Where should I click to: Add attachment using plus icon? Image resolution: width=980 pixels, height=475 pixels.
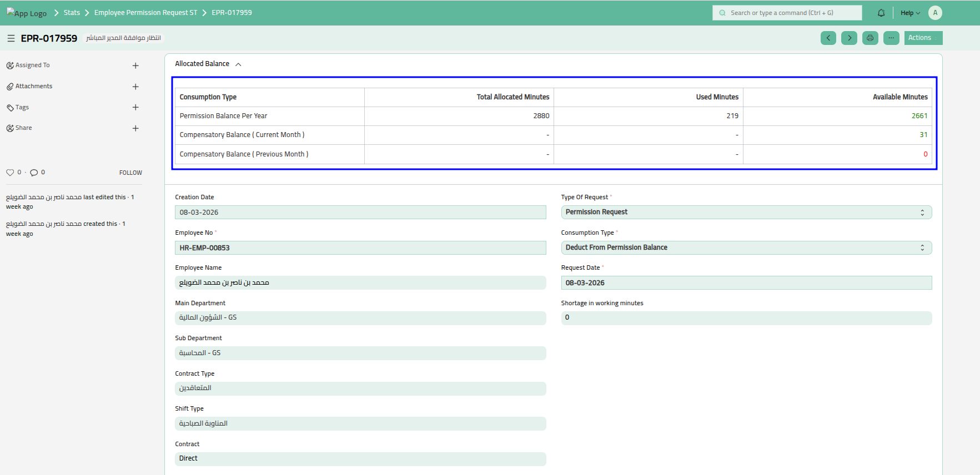point(135,87)
